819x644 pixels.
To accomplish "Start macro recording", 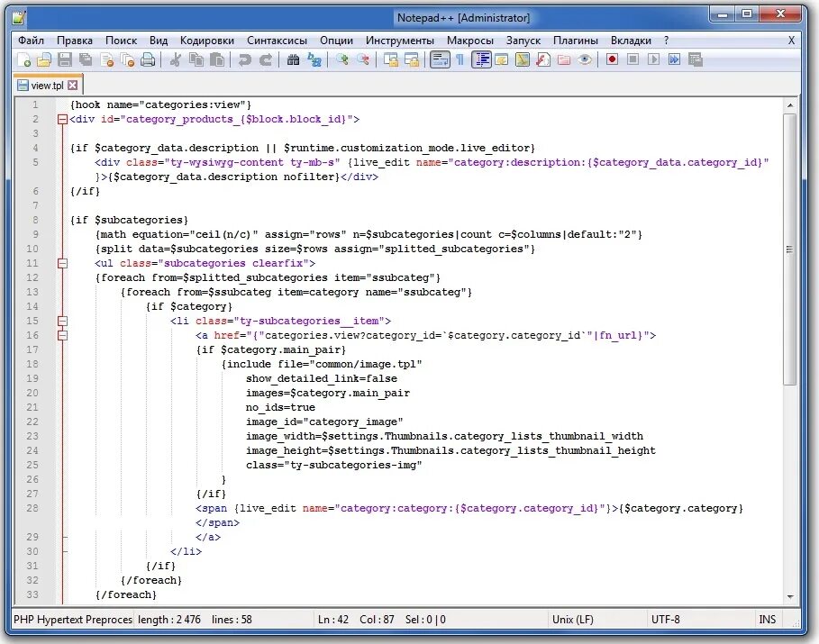I will pos(612,59).
